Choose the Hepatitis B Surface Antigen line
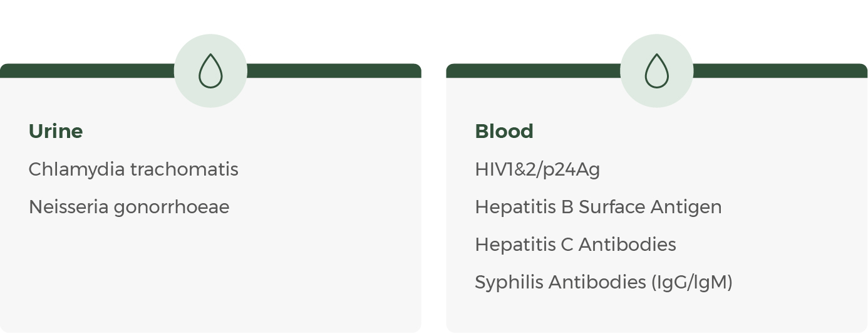This screenshot has height=333, width=868. coord(598,207)
